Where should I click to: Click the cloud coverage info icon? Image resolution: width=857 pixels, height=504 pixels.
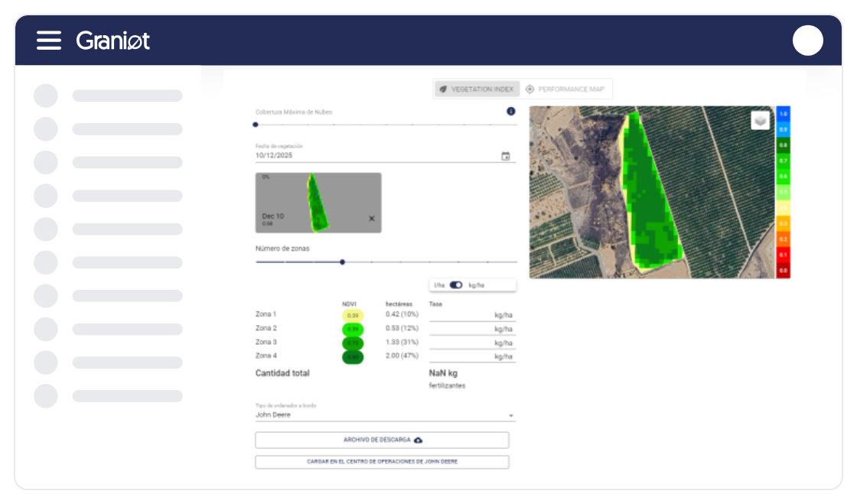pyautogui.click(x=511, y=112)
